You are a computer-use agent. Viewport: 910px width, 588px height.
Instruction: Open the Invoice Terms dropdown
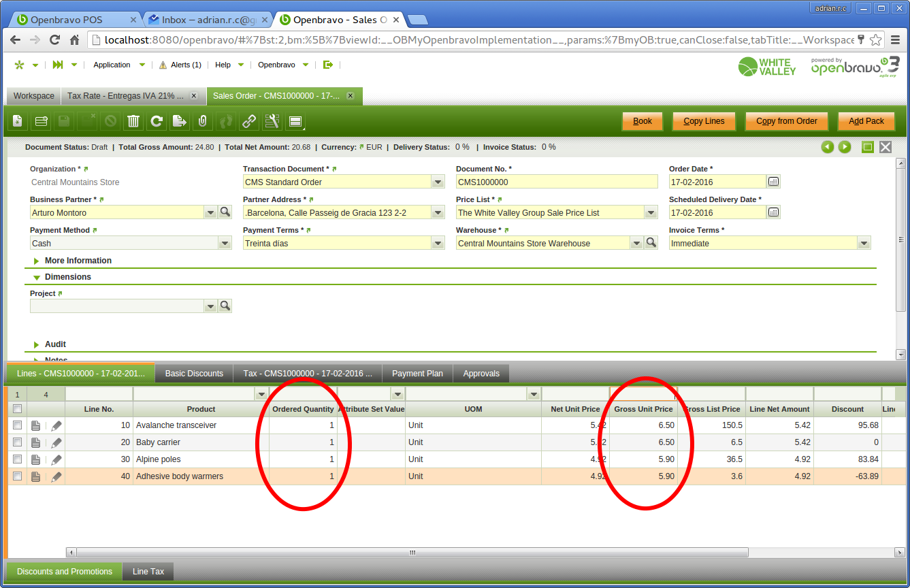[x=864, y=243]
